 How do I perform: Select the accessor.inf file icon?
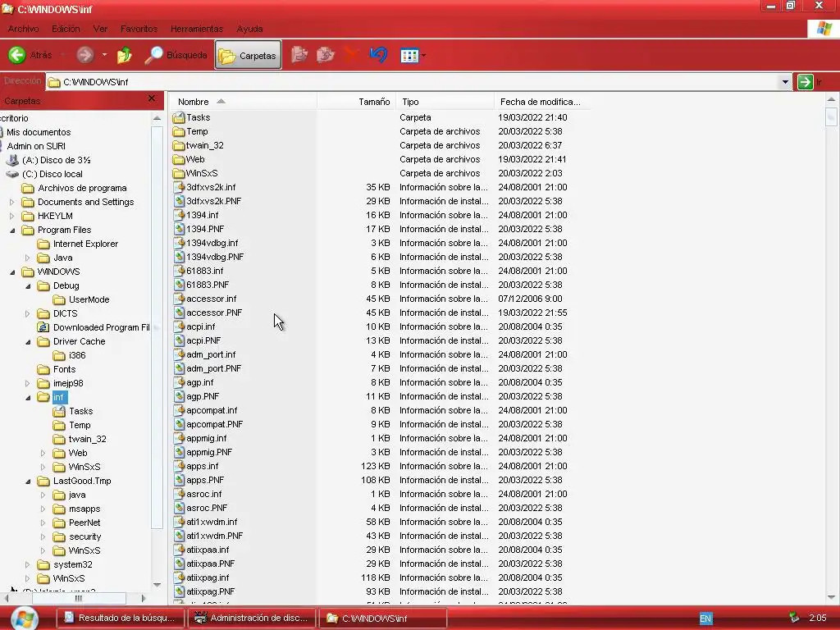[x=179, y=299]
